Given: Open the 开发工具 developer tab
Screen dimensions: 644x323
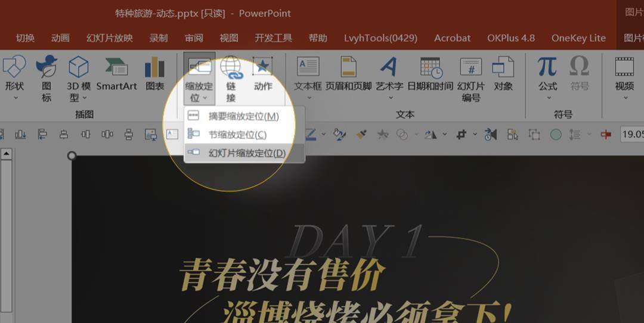Looking at the screenshot, I should point(273,38).
